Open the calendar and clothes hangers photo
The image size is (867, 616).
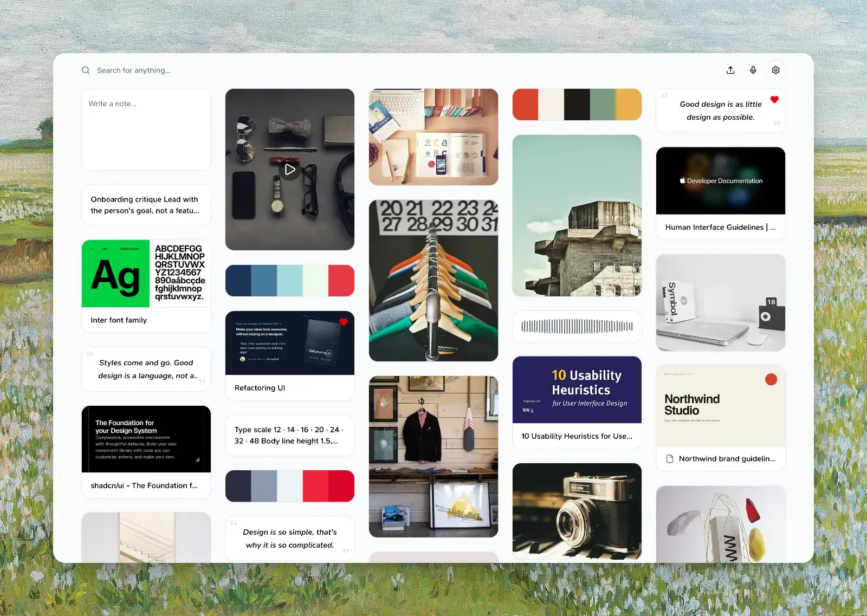[x=433, y=281]
